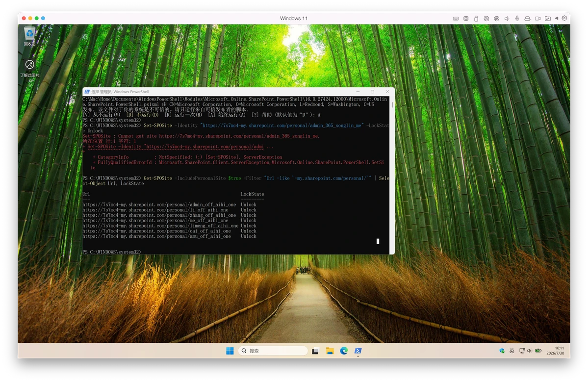Open File Explorer from the taskbar
This screenshot has width=588, height=382.
click(330, 351)
